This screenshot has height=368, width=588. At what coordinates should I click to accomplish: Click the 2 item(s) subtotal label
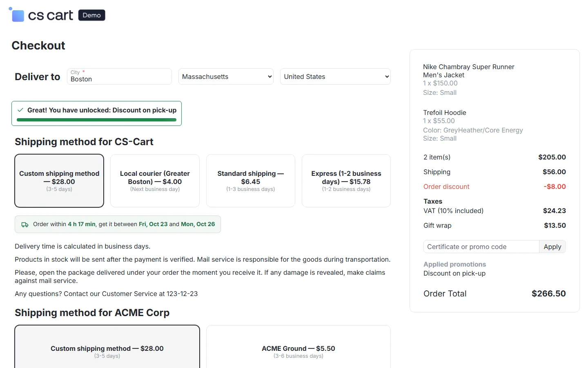(x=437, y=157)
